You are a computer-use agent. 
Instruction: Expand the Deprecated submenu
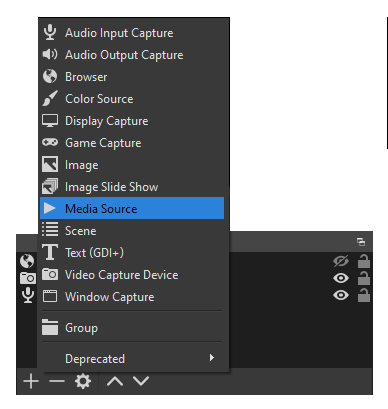pyautogui.click(x=132, y=359)
